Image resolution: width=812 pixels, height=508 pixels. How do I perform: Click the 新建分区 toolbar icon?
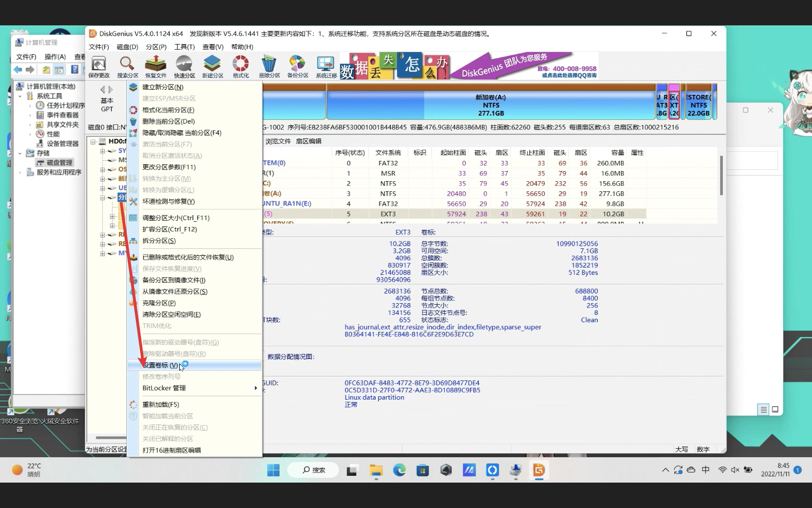coord(213,67)
